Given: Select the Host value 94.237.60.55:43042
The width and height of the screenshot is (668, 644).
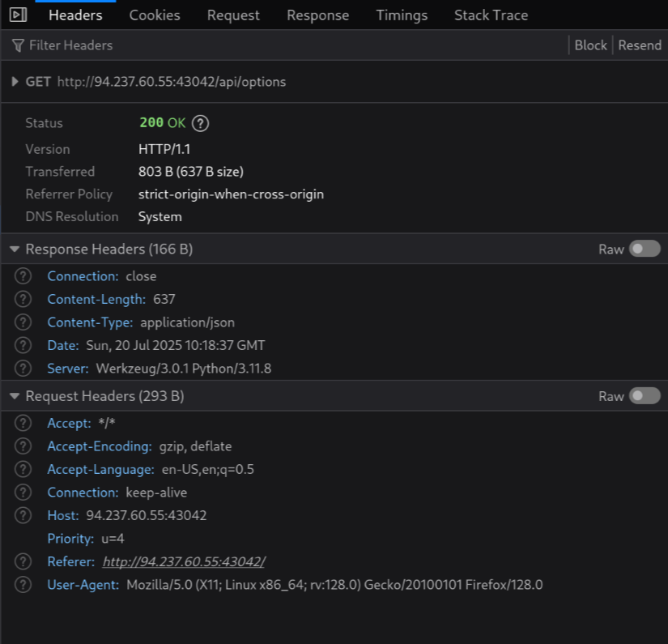Looking at the screenshot, I should click(x=146, y=515).
